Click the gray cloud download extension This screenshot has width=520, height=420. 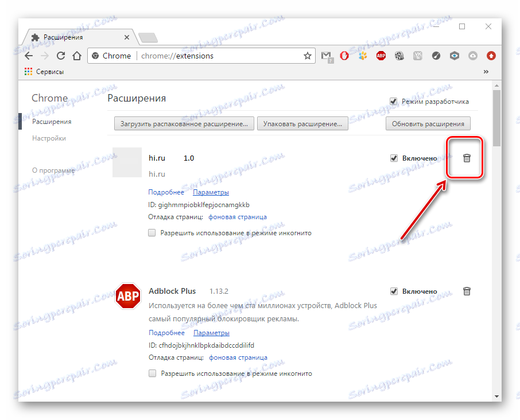pyautogui.click(x=473, y=56)
